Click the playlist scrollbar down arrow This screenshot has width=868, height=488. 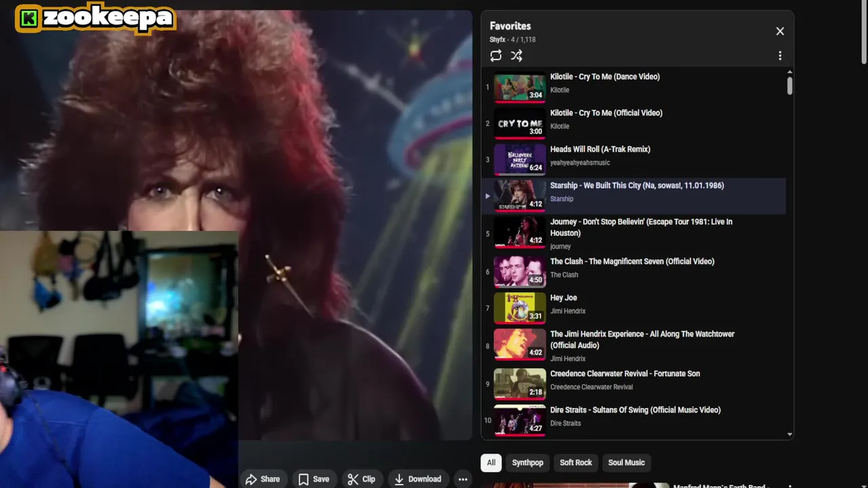click(789, 434)
